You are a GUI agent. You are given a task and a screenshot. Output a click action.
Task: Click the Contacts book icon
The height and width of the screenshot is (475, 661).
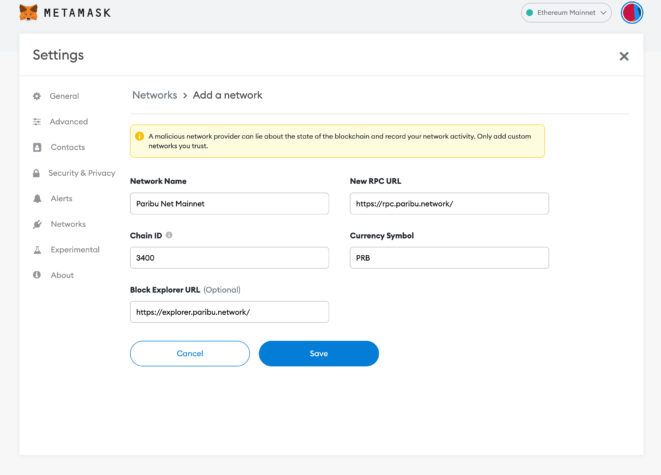click(37, 147)
